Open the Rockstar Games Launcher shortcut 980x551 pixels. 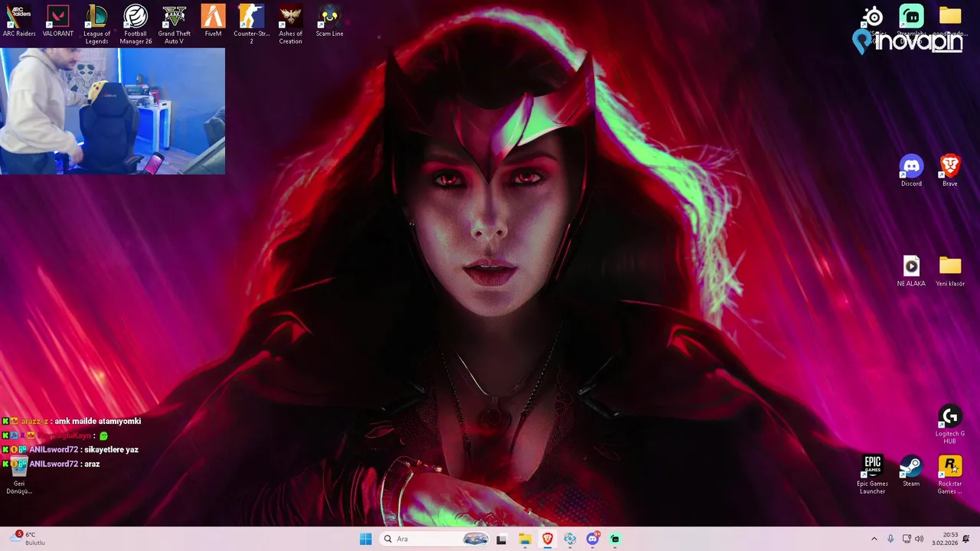point(950,474)
